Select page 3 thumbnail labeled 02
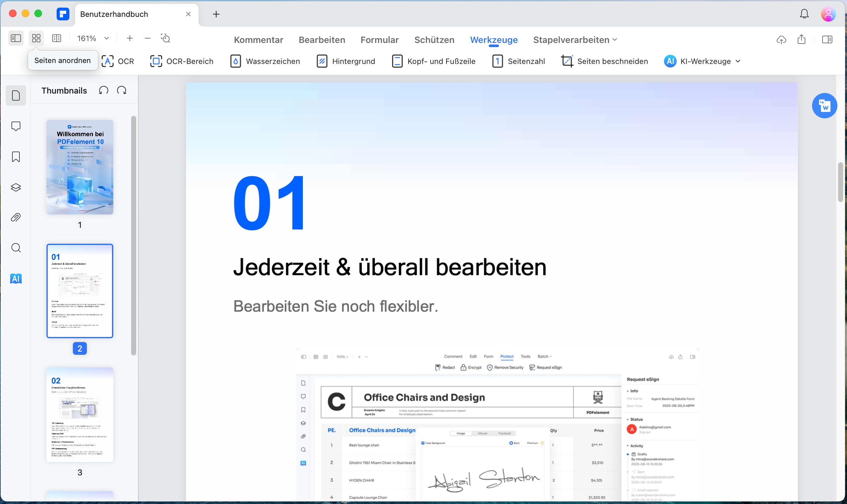Image resolution: width=847 pixels, height=504 pixels. point(80,414)
